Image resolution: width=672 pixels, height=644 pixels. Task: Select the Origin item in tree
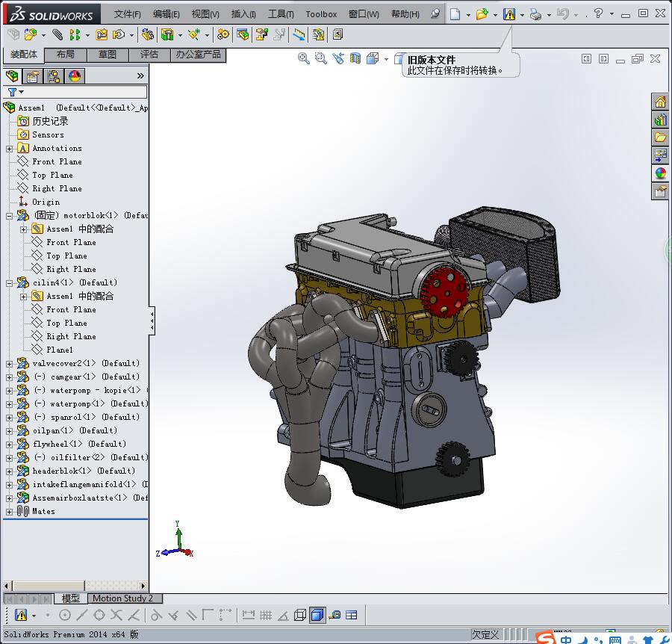click(x=46, y=202)
